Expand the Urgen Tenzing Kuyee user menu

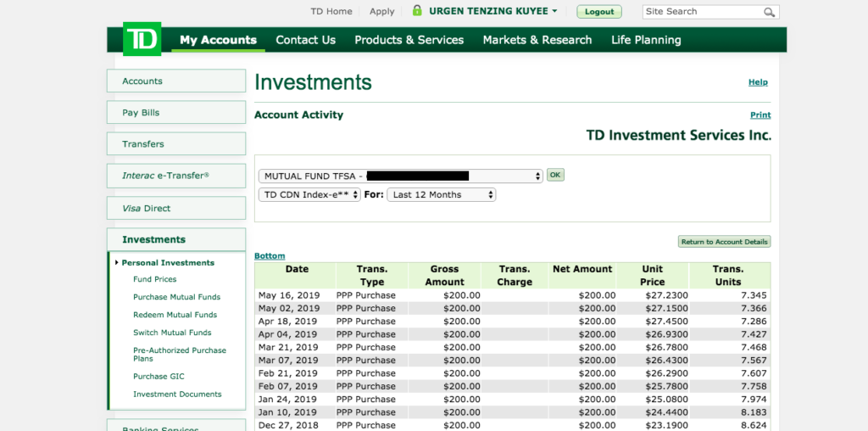[x=492, y=11]
